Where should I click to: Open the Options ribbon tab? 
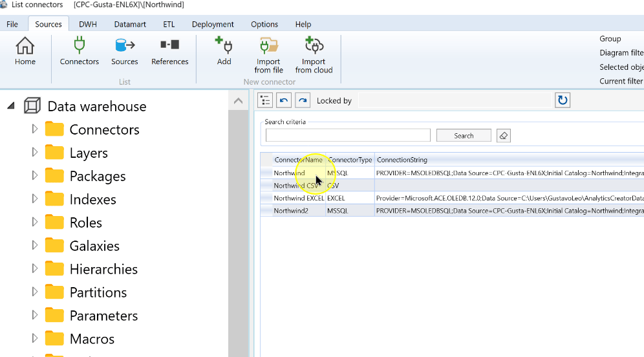tap(264, 24)
